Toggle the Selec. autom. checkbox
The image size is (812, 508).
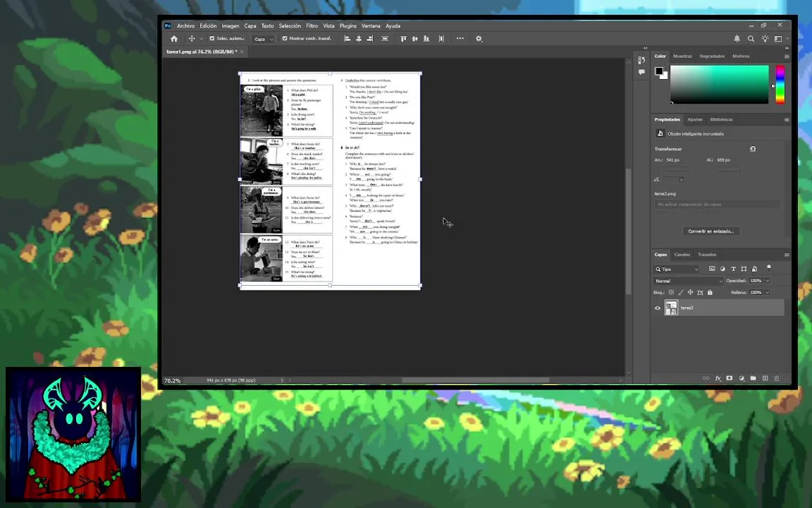coord(211,38)
